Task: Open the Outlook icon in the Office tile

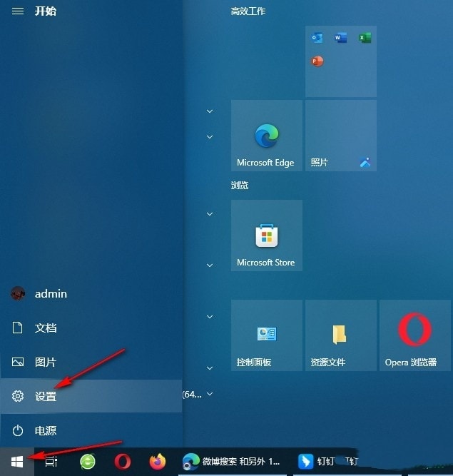Action: [x=317, y=38]
